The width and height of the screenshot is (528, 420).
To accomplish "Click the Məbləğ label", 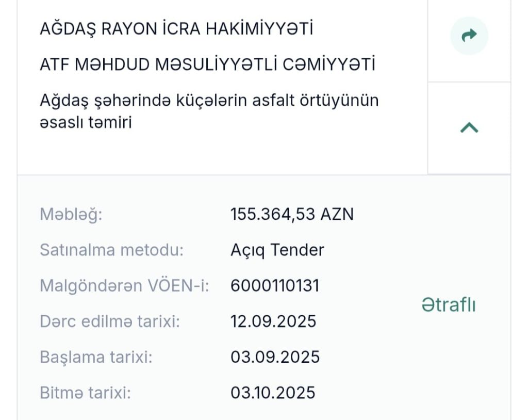I will tap(71, 214).
